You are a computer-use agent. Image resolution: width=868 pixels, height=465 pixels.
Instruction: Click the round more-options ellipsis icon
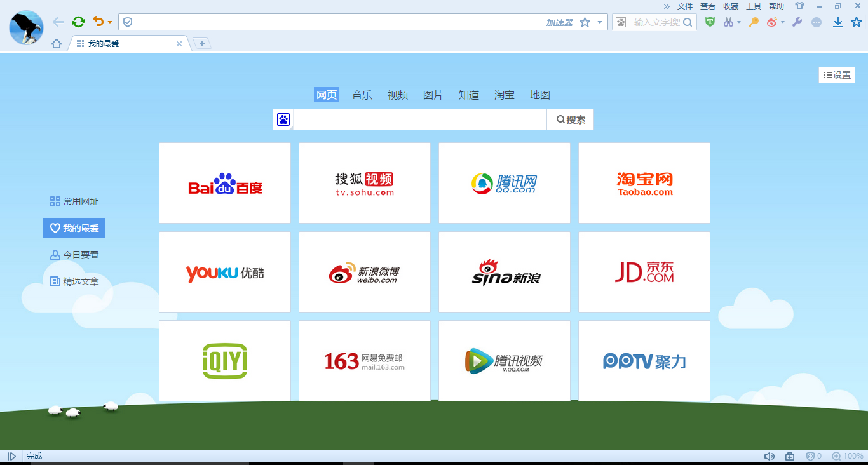pos(817,22)
